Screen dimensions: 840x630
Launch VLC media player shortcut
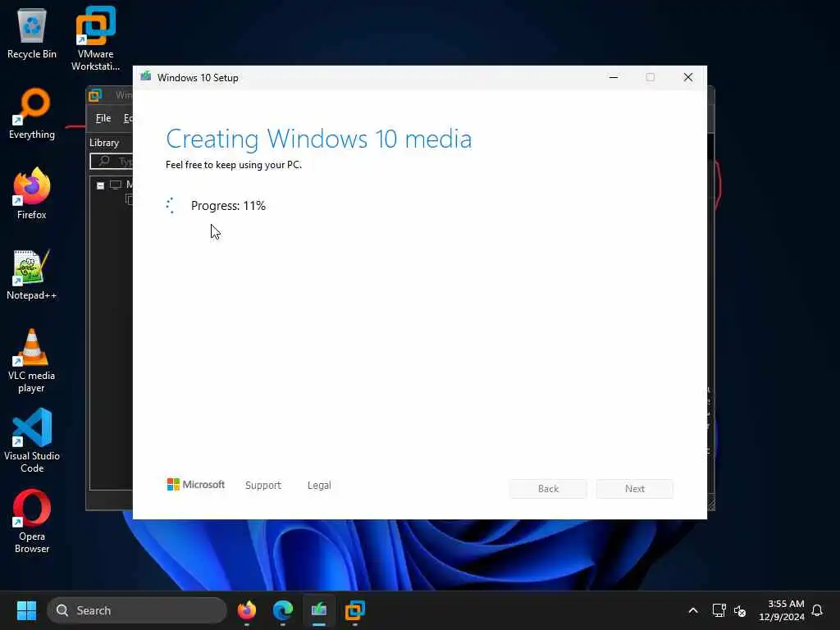32,361
